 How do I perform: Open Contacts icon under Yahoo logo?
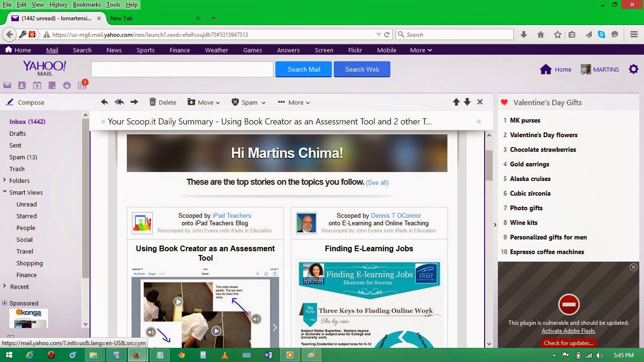(x=22, y=85)
